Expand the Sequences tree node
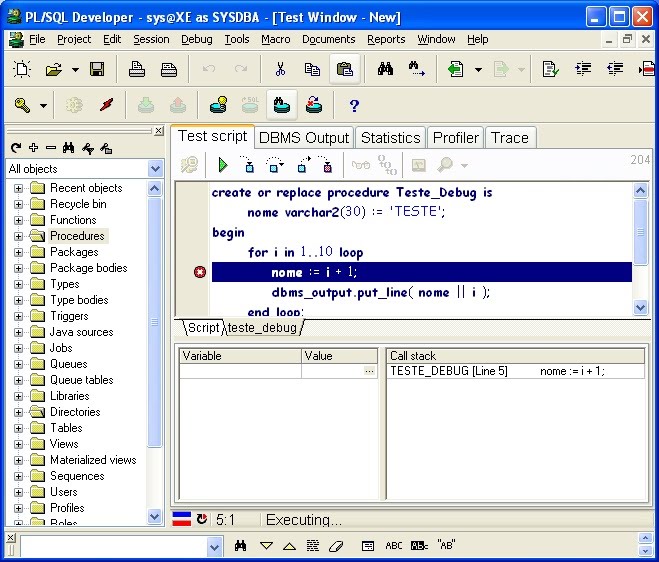 [x=18, y=476]
